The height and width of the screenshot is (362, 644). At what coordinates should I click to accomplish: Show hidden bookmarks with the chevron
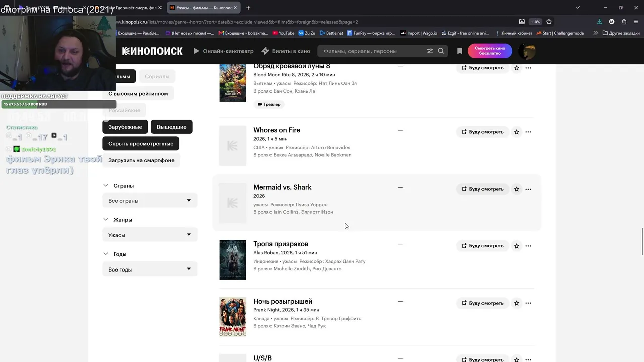tap(596, 33)
